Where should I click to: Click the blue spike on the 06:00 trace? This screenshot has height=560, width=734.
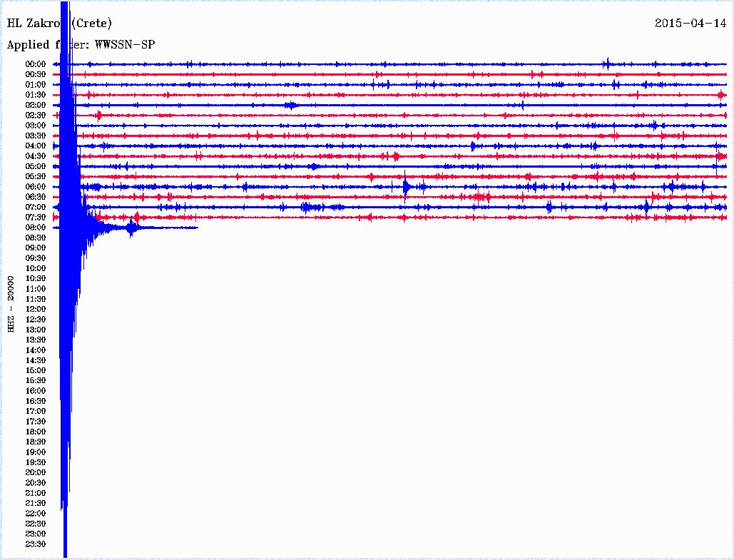[x=405, y=187]
